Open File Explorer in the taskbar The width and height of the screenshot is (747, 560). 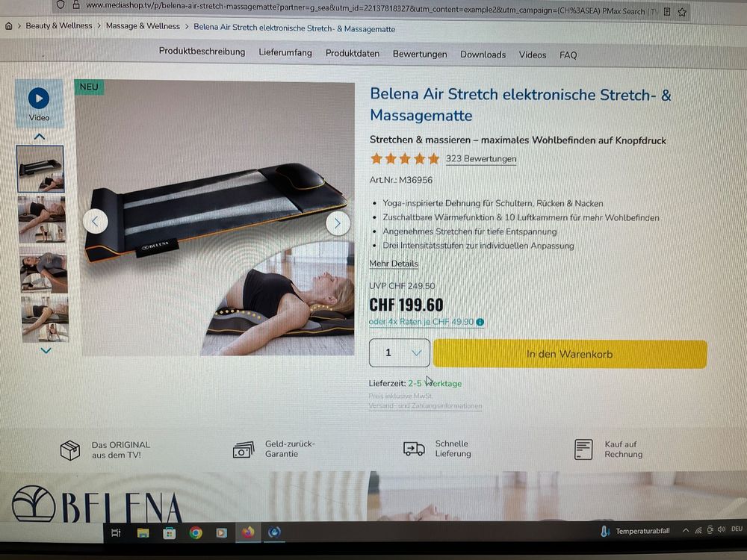click(x=143, y=533)
